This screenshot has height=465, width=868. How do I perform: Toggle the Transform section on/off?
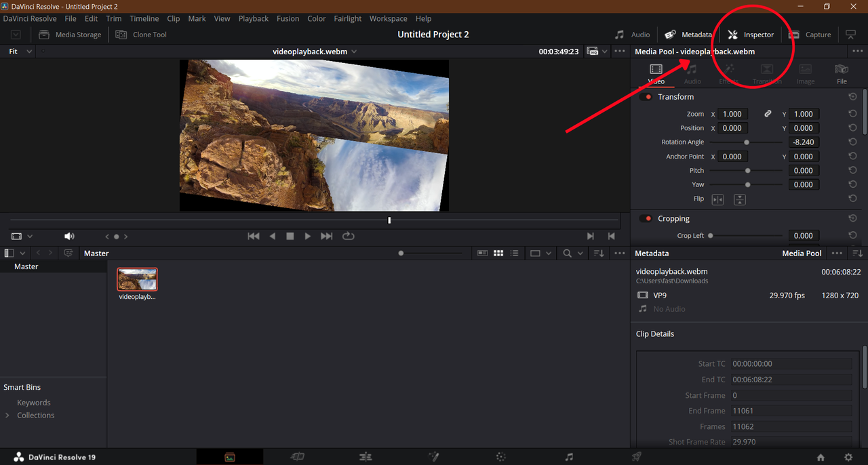[x=646, y=97]
